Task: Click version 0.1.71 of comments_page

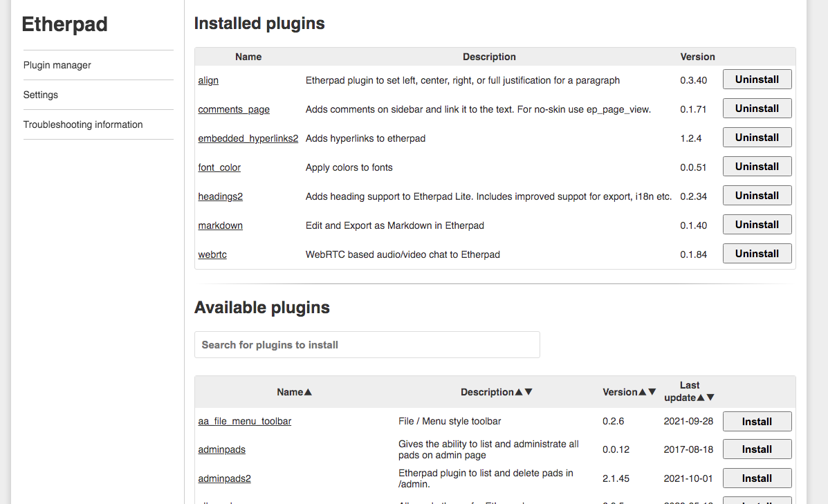Action: click(693, 109)
